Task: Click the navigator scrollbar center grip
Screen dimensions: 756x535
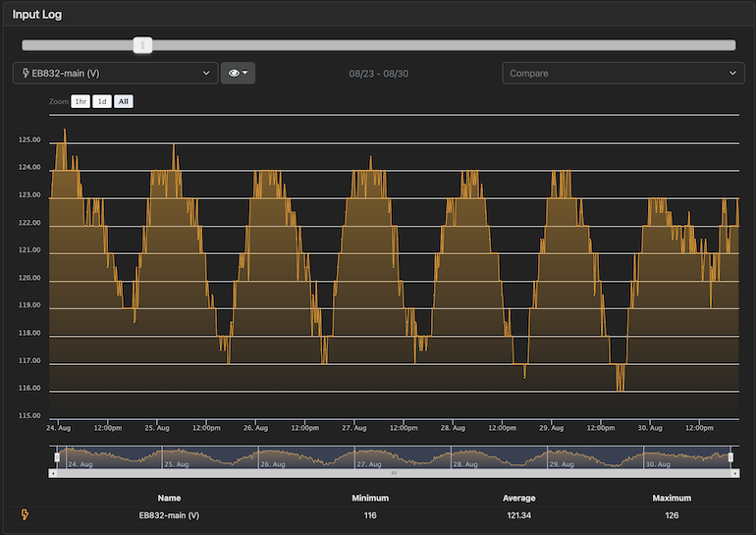Action: click(x=394, y=473)
